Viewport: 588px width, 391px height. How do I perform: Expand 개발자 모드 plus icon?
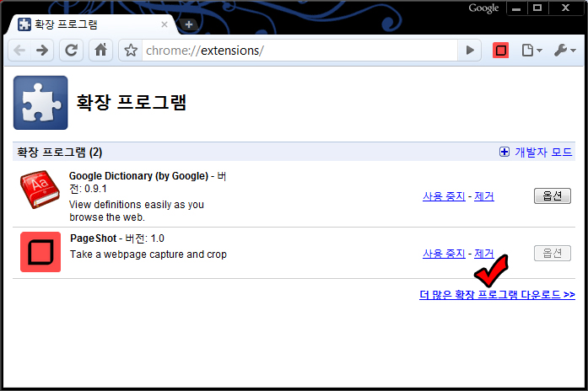[x=504, y=152]
